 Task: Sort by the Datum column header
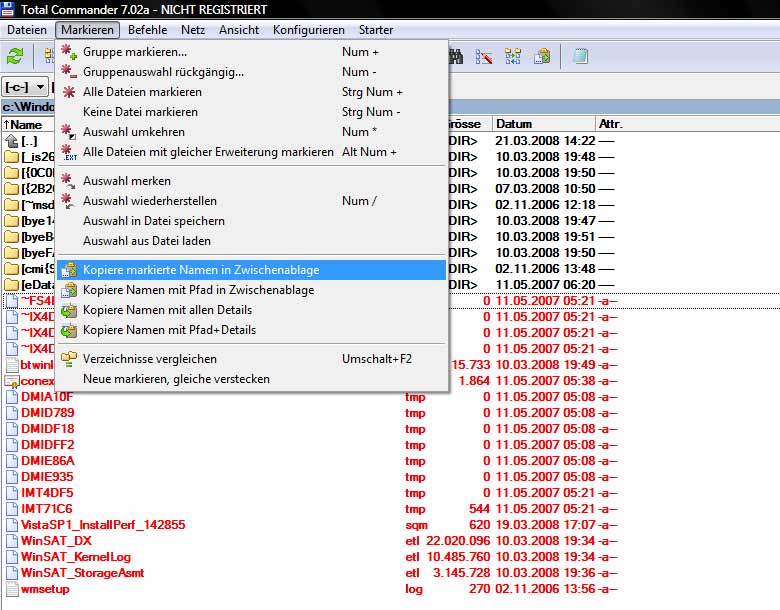tap(543, 124)
